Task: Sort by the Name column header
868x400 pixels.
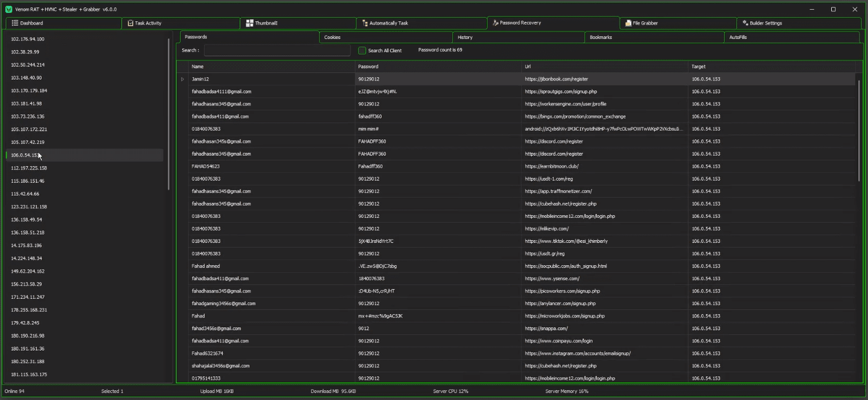Action: pos(272,67)
